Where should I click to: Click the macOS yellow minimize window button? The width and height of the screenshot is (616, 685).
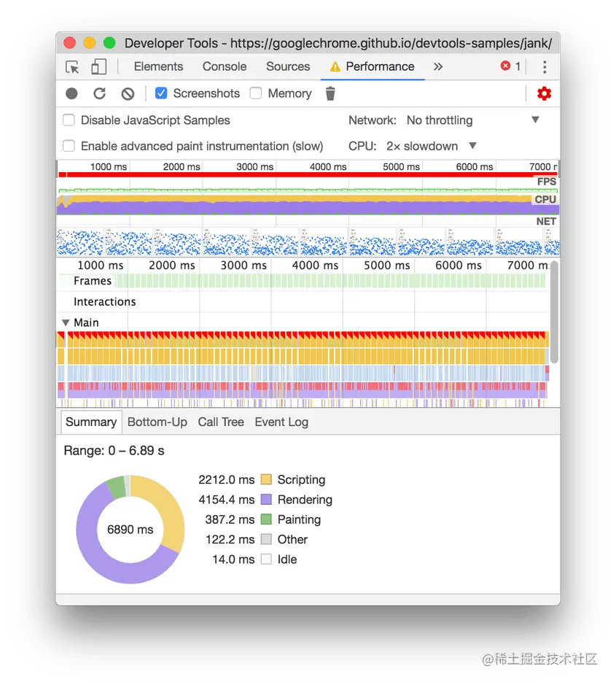90,43
